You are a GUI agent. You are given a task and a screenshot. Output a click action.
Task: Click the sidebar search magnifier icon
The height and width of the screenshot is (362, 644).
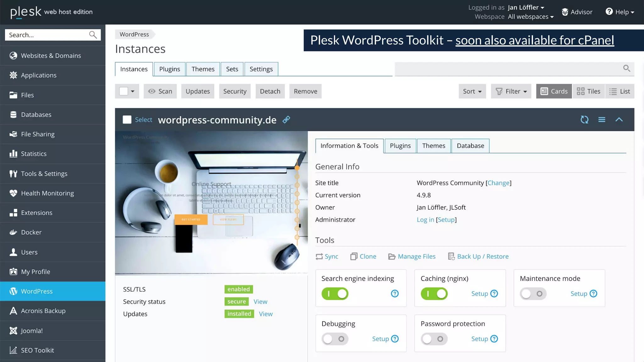pyautogui.click(x=93, y=35)
